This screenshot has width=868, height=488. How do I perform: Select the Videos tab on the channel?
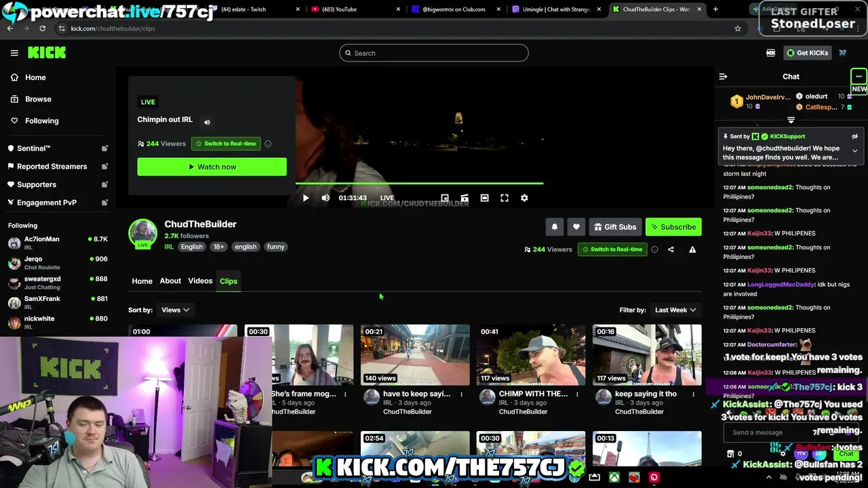click(200, 281)
